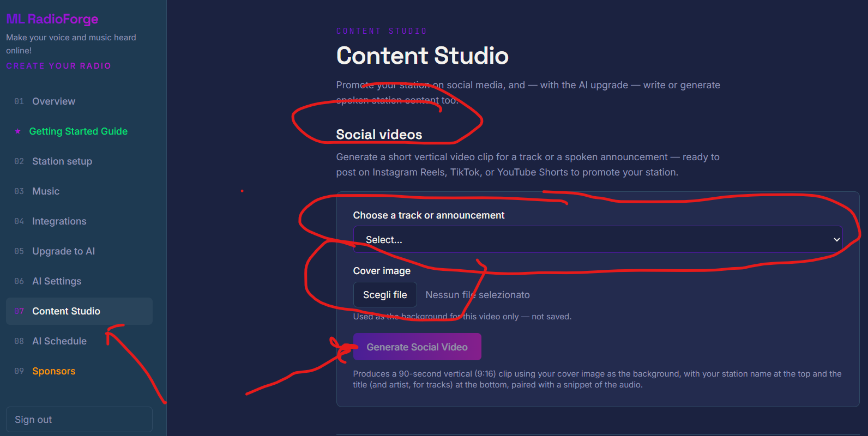Click the Generate Social Video button
The width and height of the screenshot is (868, 436).
click(x=417, y=347)
